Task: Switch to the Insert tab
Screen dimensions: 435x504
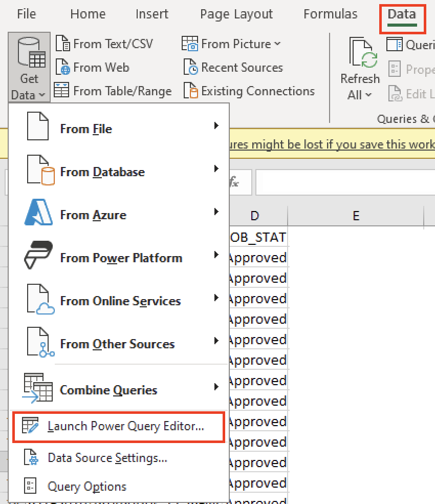Action: 151,14
